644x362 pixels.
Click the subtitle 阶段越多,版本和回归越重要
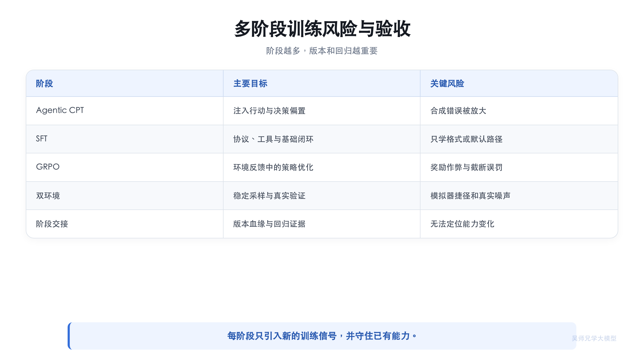tap(322, 51)
